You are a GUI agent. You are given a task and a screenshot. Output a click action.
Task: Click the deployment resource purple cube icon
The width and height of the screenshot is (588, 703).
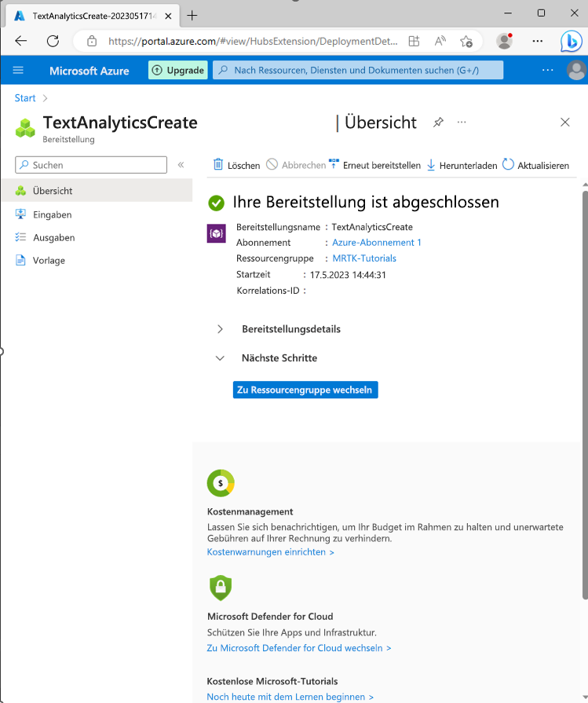tap(216, 233)
